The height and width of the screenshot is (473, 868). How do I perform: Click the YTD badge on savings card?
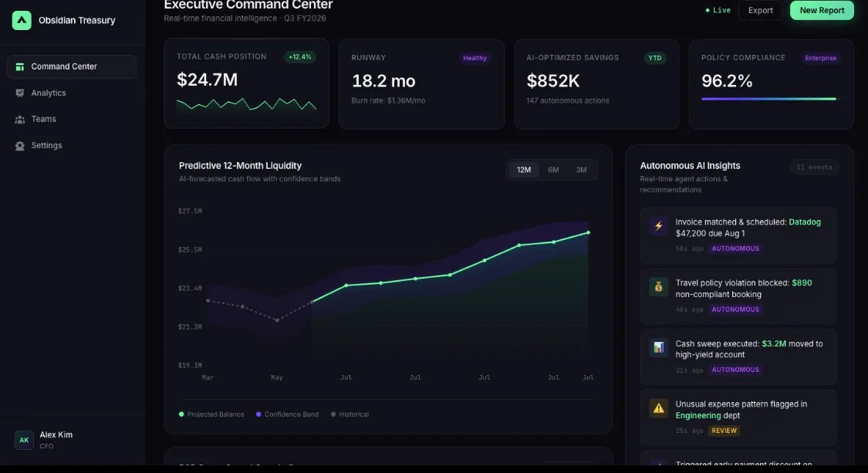click(655, 58)
